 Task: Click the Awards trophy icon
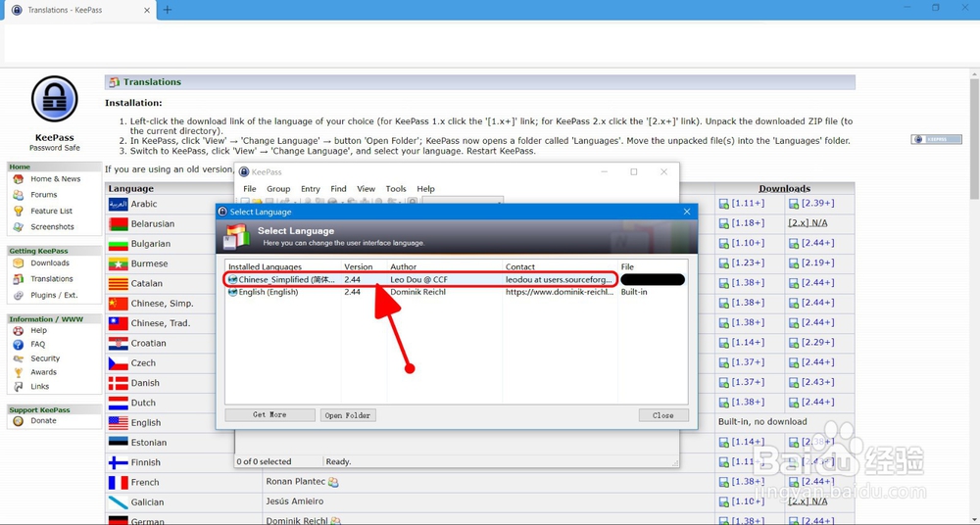click(x=18, y=372)
